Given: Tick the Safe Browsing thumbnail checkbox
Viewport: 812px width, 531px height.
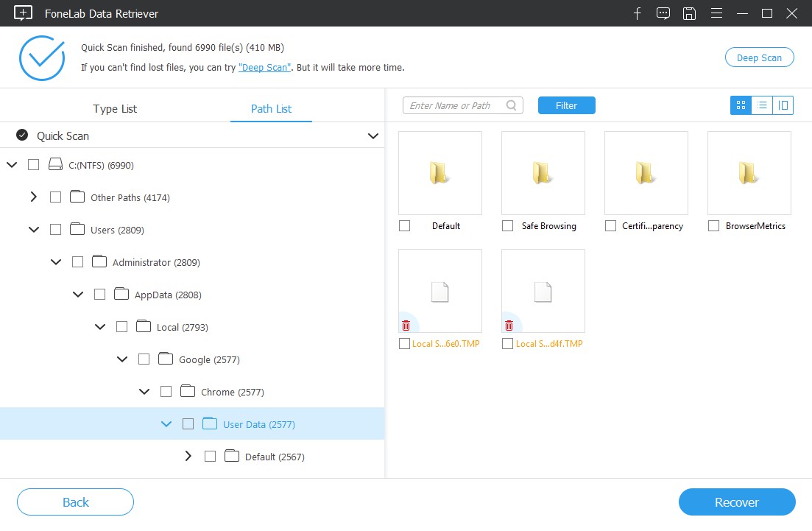Looking at the screenshot, I should pyautogui.click(x=507, y=226).
